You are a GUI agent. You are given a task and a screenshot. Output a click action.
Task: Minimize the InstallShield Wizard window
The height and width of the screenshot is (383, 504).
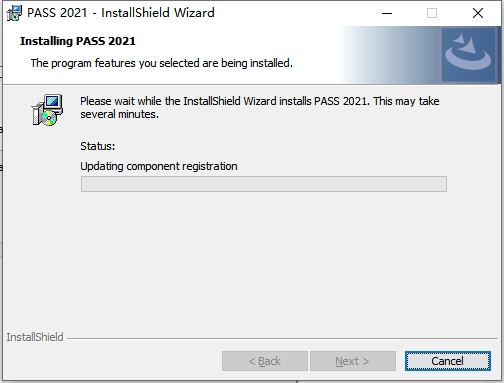(387, 13)
